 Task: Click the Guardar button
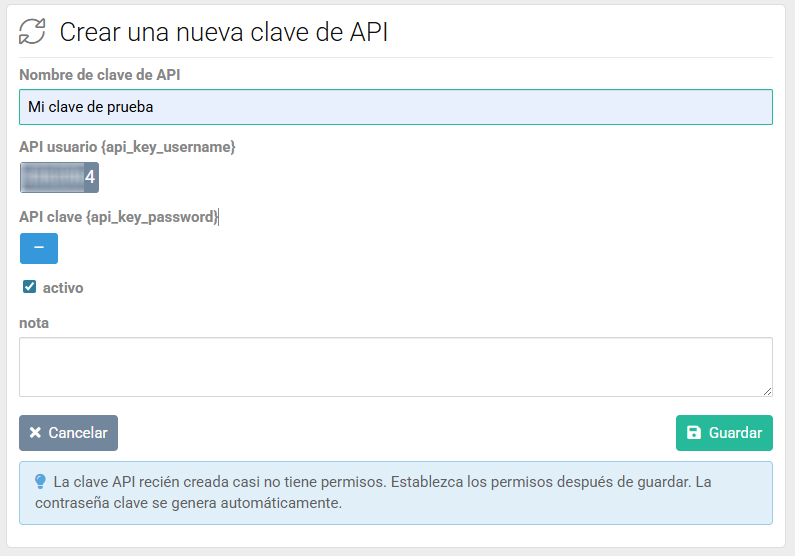click(724, 433)
